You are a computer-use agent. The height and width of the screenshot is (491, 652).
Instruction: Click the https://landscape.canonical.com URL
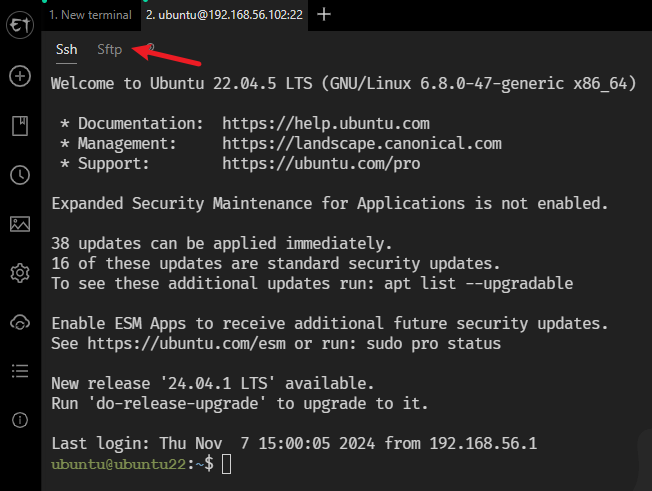[x=362, y=143]
